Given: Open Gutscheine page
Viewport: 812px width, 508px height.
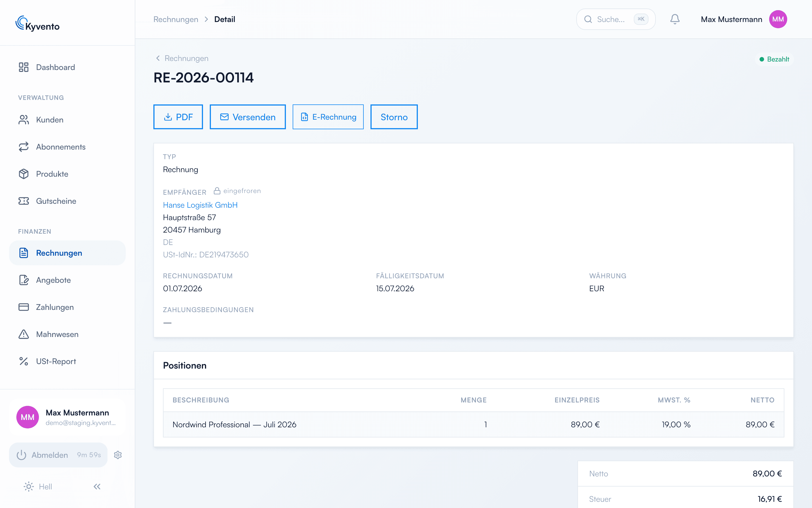Looking at the screenshot, I should point(67,201).
